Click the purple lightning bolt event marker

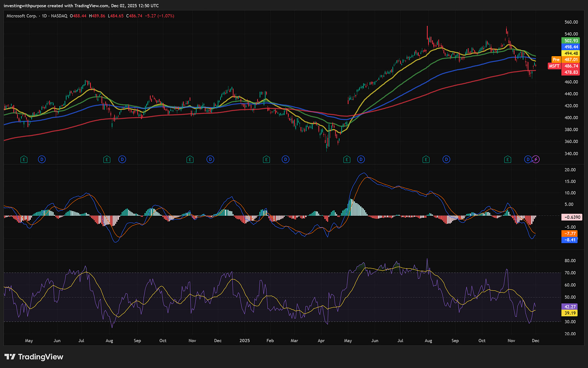pyautogui.click(x=536, y=160)
